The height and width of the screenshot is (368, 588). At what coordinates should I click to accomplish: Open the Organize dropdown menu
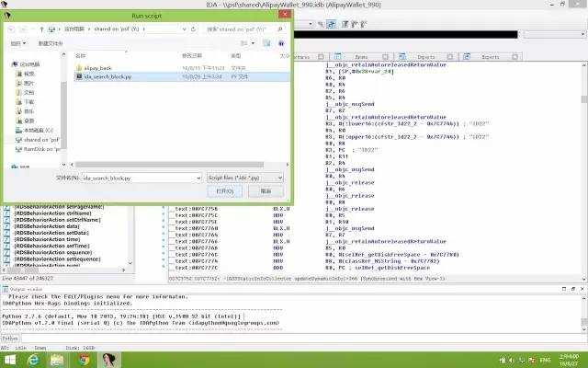point(18,43)
